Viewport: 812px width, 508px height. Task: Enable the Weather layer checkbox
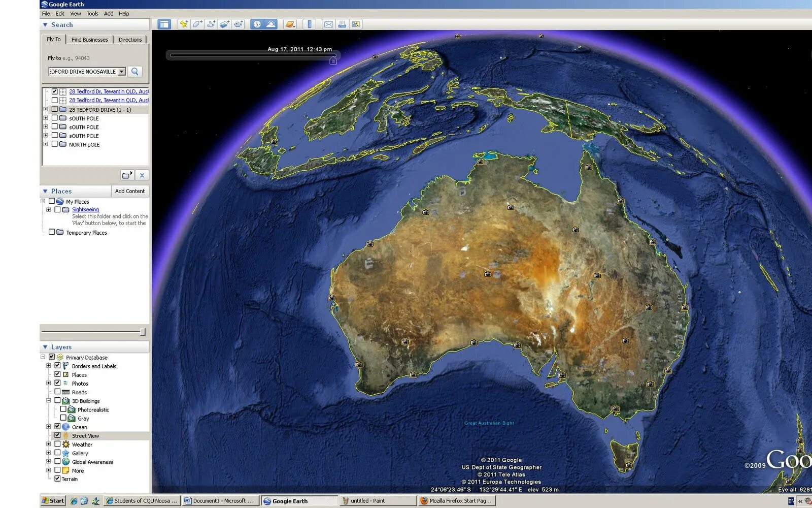(57, 444)
